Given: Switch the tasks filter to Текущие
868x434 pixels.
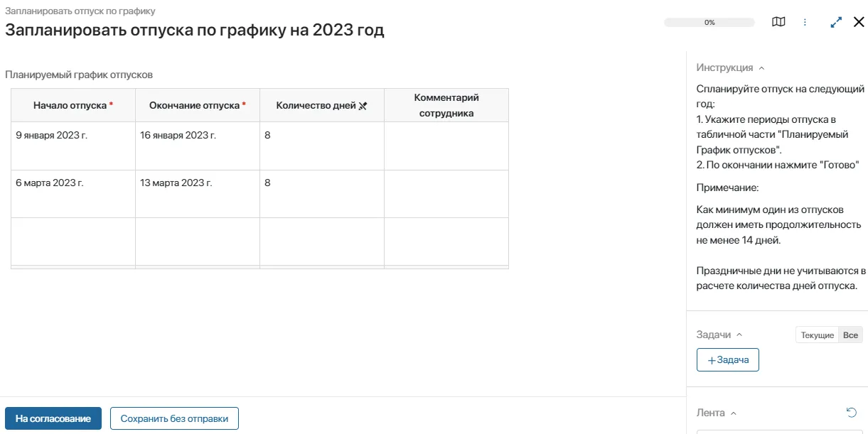Looking at the screenshot, I should 817,335.
